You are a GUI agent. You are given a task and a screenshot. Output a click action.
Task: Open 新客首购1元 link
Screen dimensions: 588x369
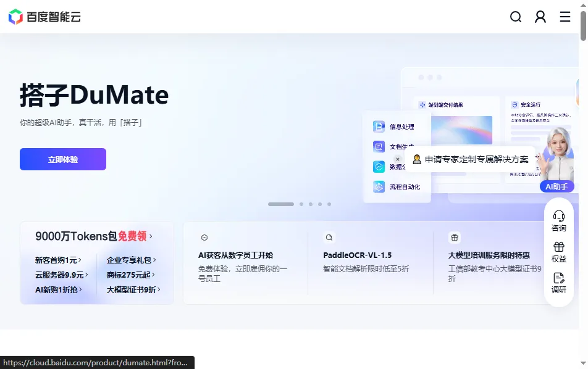tap(58, 260)
